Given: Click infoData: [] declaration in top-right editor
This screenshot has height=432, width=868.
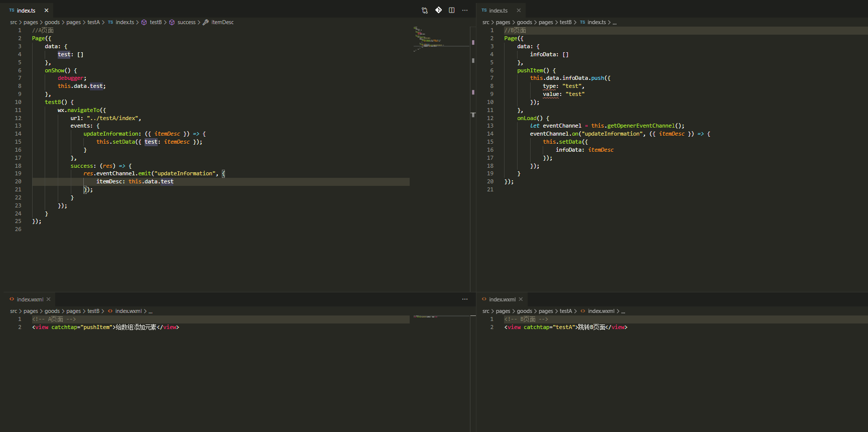Looking at the screenshot, I should [549, 54].
